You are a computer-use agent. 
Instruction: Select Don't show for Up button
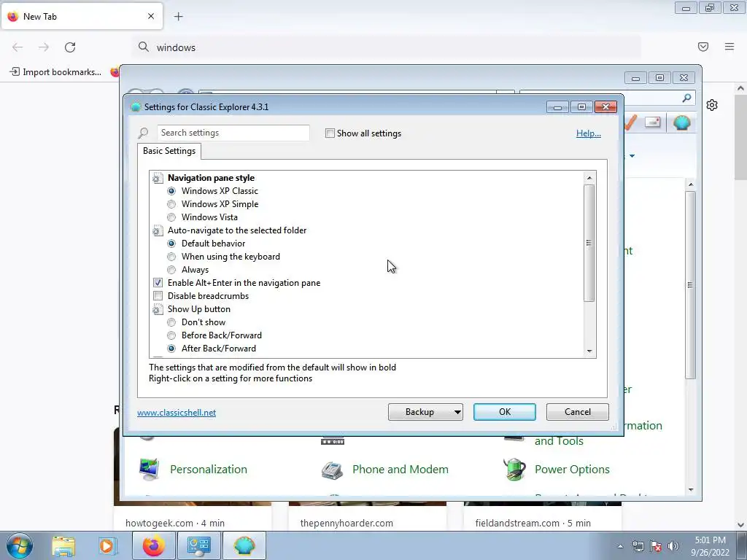(171, 322)
